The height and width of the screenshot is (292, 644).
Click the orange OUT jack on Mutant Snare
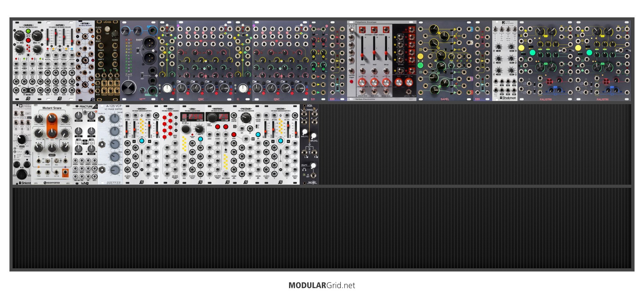click(65, 172)
